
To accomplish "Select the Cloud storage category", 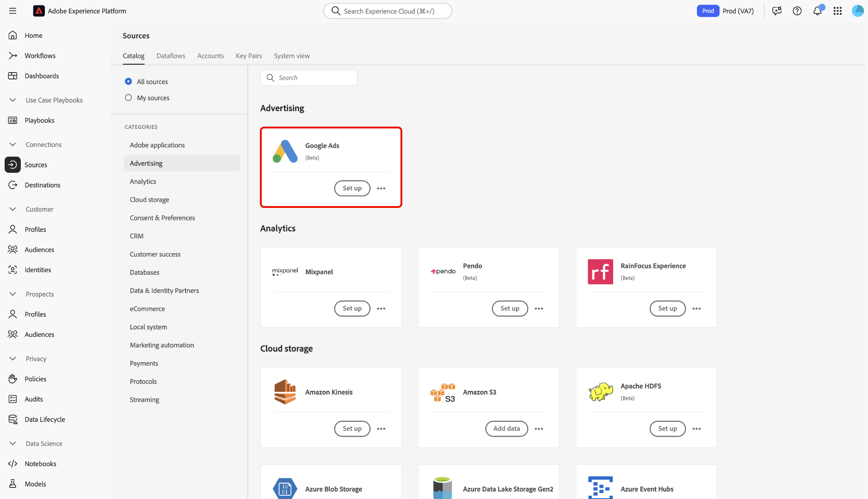I will pos(149,200).
